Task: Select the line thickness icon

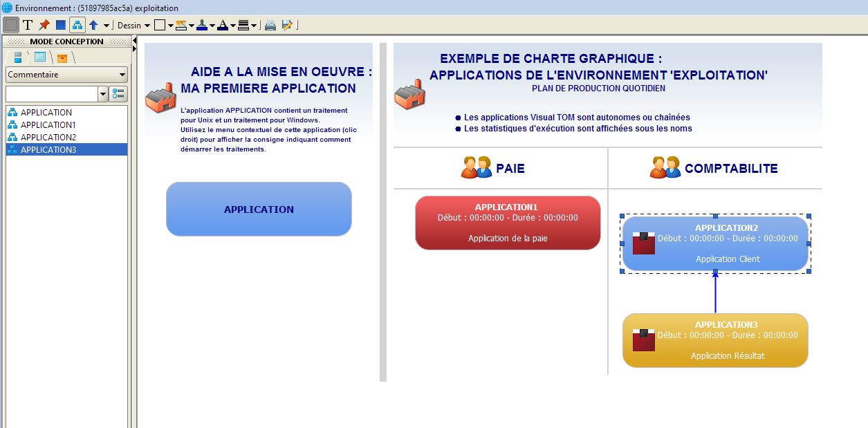Action: pyautogui.click(x=243, y=25)
